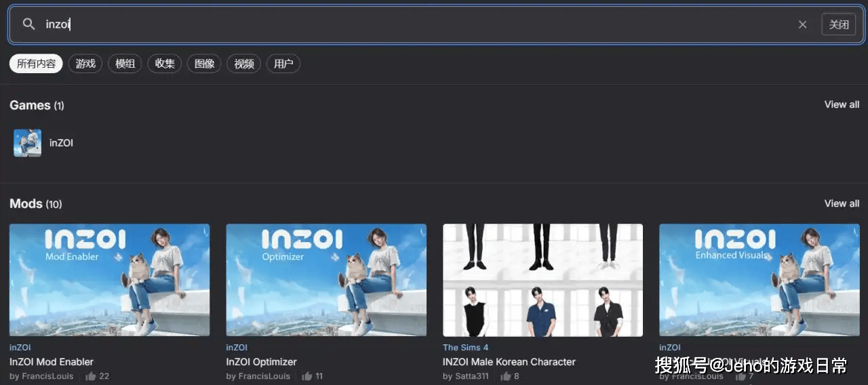Select the 用户 filter tab
868x385 pixels.
coord(283,64)
